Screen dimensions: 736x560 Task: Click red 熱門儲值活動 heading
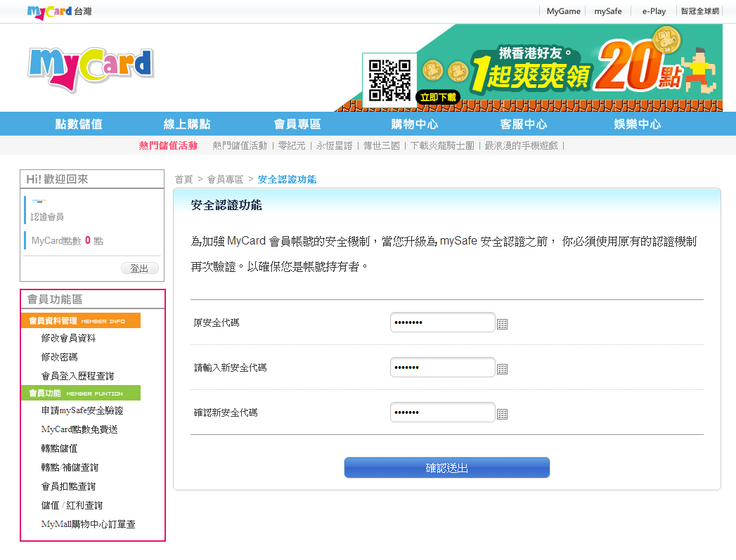pos(168,145)
